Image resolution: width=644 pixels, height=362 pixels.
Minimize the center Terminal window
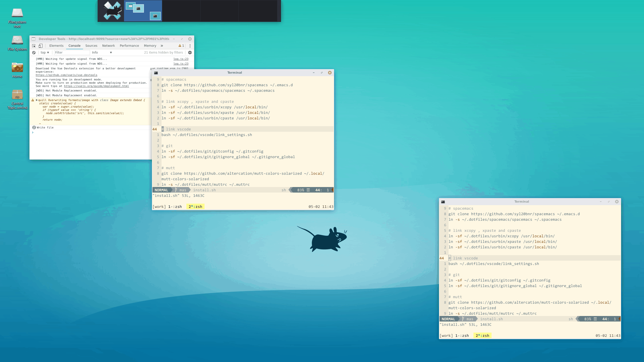[314, 73]
